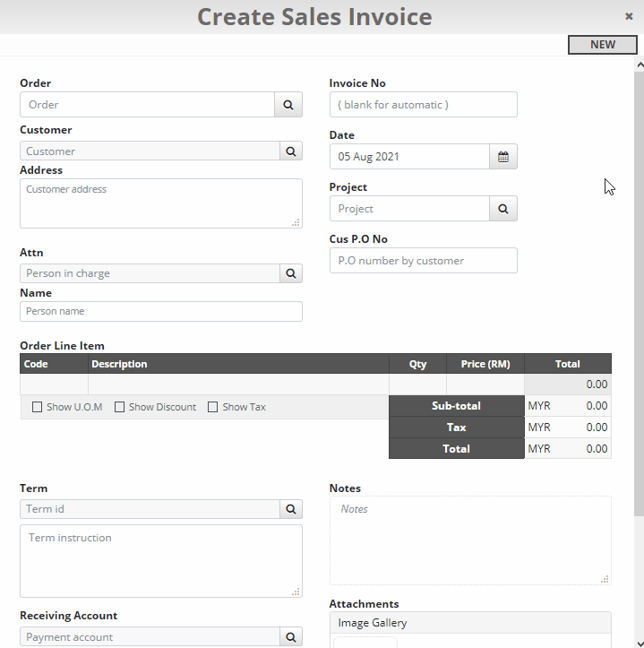Tick the Show Discount checkbox

119,407
